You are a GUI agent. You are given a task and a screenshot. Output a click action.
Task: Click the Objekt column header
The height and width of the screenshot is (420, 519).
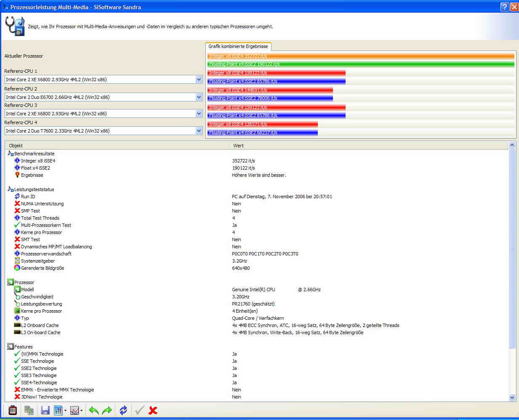[117, 146]
